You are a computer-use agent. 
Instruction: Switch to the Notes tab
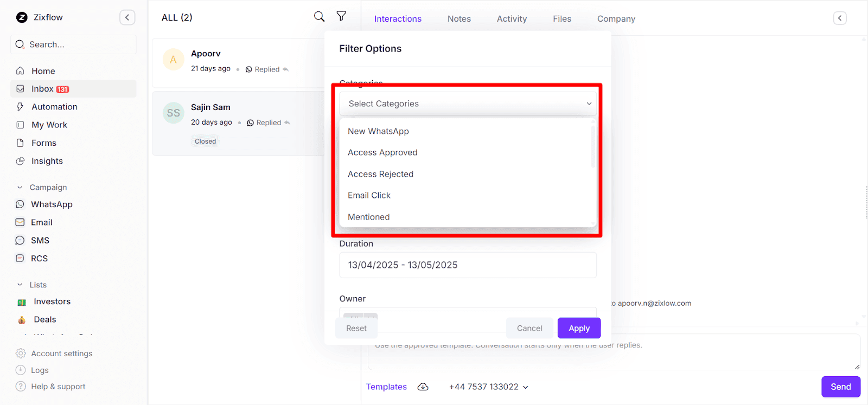(459, 19)
